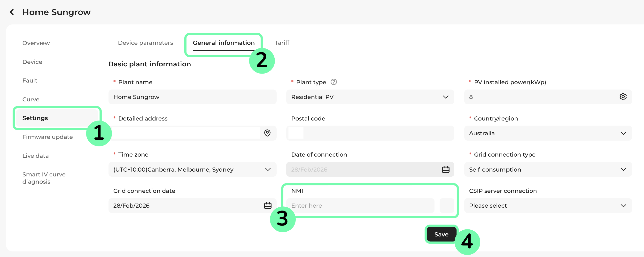Image resolution: width=644 pixels, height=257 pixels.
Task: Click the Plant type help question icon
Action: pos(334,82)
